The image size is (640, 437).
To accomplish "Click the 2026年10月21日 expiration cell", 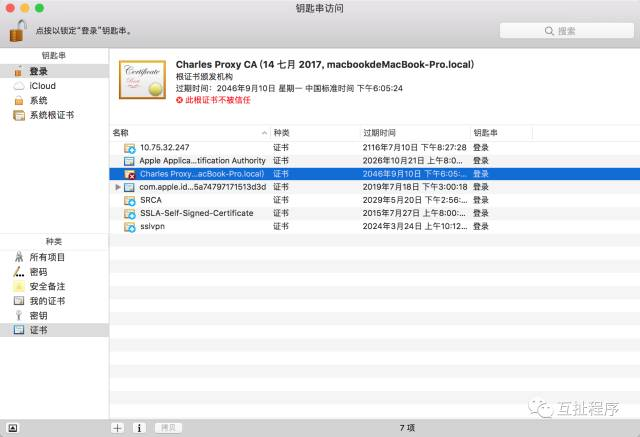I will coord(412,161).
